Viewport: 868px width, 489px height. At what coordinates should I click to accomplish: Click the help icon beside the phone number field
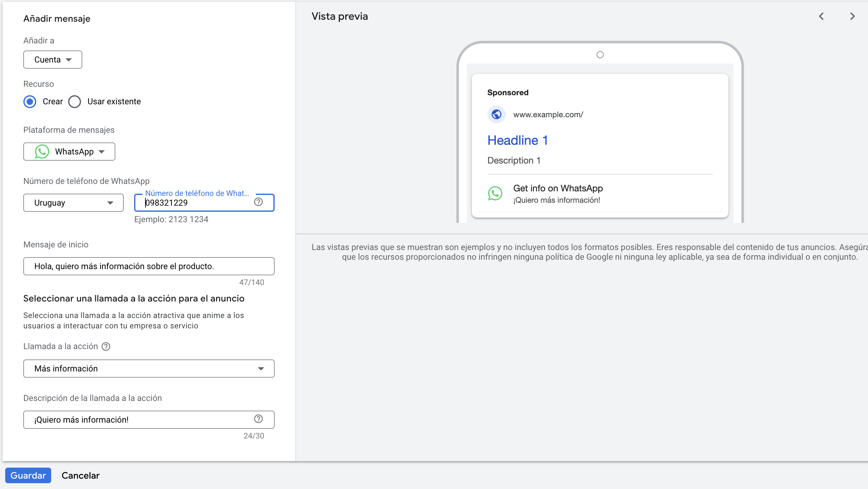258,201
